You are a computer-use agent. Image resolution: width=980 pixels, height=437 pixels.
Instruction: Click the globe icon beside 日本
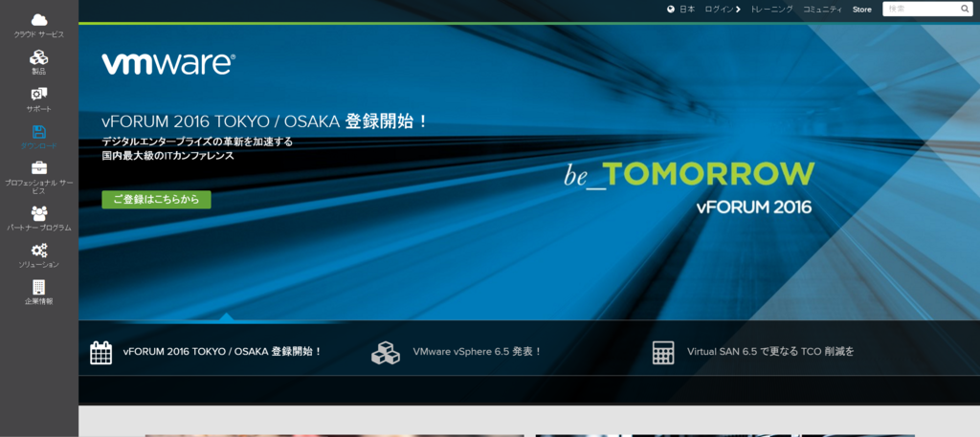pyautogui.click(x=671, y=10)
